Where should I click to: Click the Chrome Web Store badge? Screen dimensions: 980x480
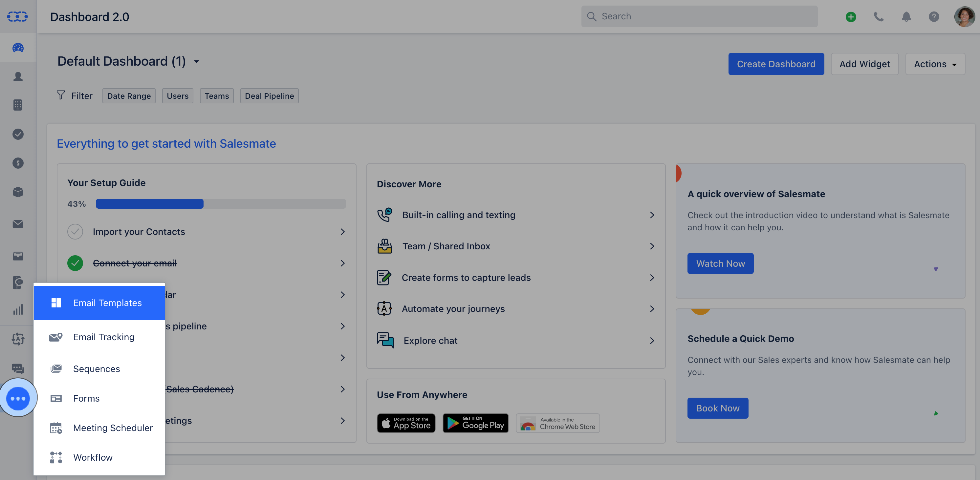(x=558, y=423)
